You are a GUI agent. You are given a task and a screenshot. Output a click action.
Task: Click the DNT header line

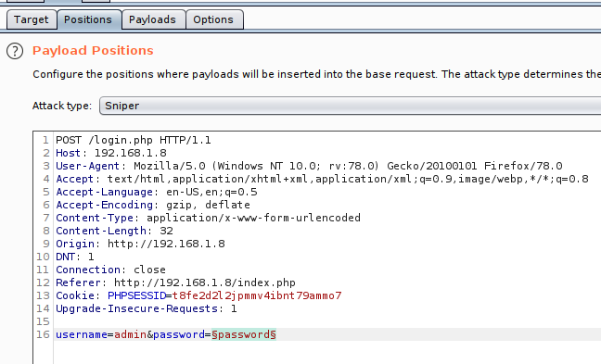tap(75, 257)
